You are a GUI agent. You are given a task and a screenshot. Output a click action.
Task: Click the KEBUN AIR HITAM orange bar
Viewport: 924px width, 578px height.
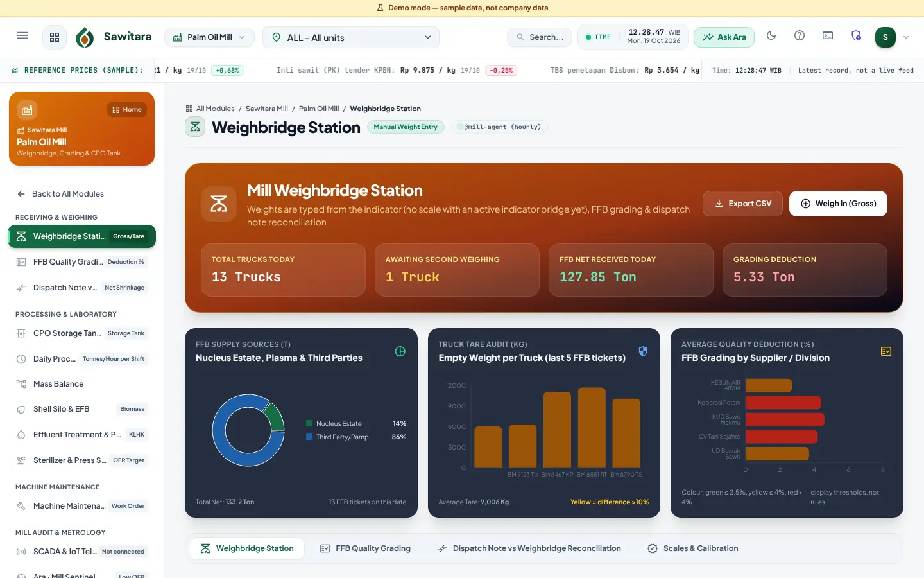tap(768, 385)
